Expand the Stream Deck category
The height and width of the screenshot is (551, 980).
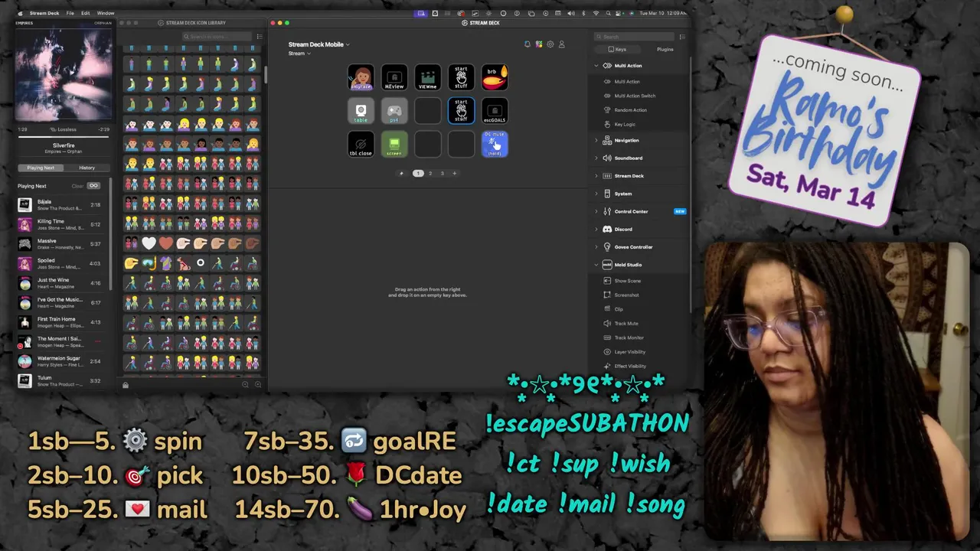596,176
